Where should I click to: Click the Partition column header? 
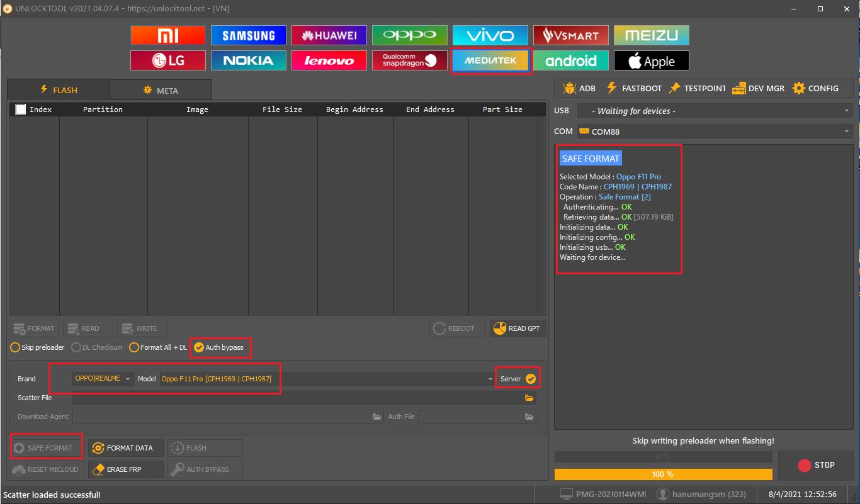click(x=103, y=109)
